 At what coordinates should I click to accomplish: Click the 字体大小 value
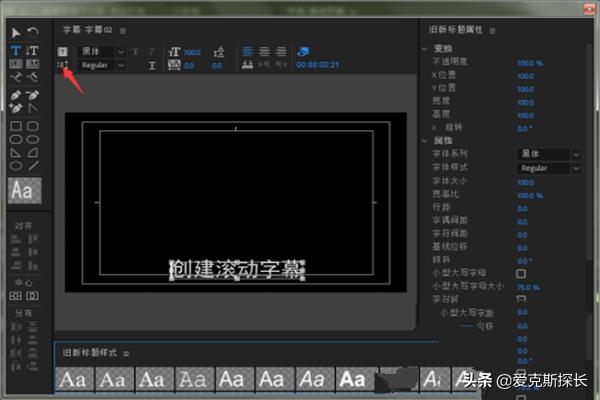coord(526,183)
